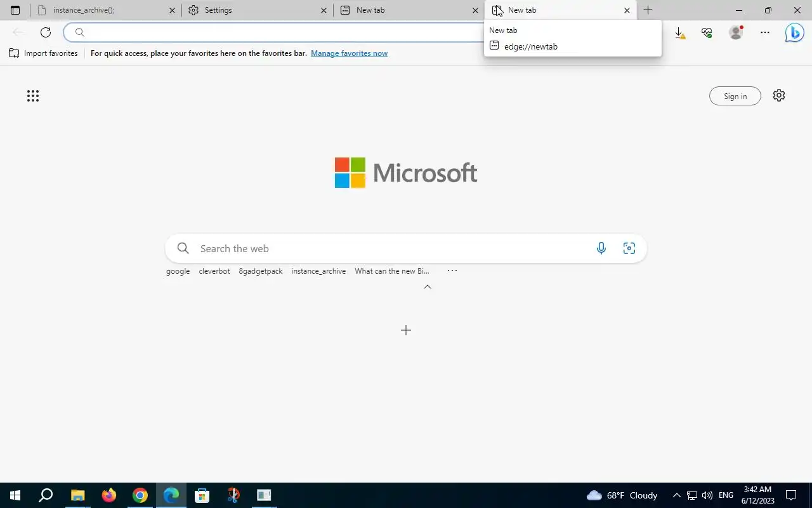Click Microsoft Edge taskbar icon
Viewport: 812px width, 508px height.
(x=171, y=495)
